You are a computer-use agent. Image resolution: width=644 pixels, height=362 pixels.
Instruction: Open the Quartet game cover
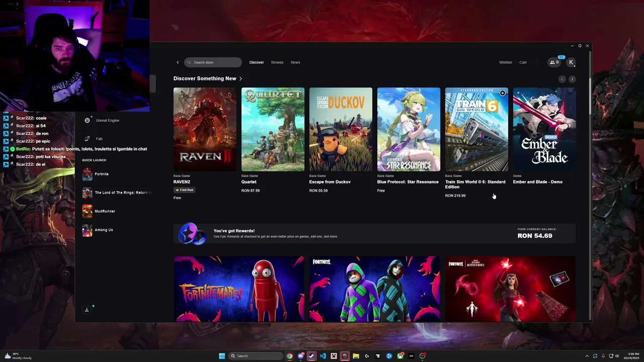(273, 129)
